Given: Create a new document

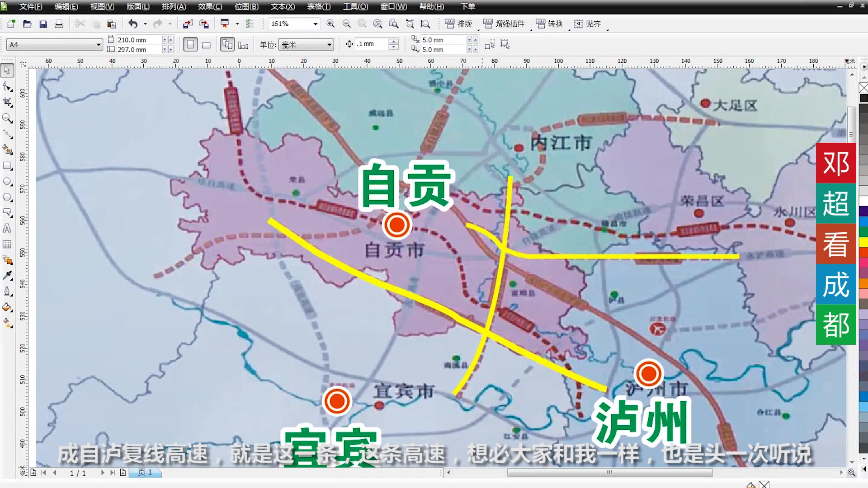Looking at the screenshot, I should click(11, 24).
